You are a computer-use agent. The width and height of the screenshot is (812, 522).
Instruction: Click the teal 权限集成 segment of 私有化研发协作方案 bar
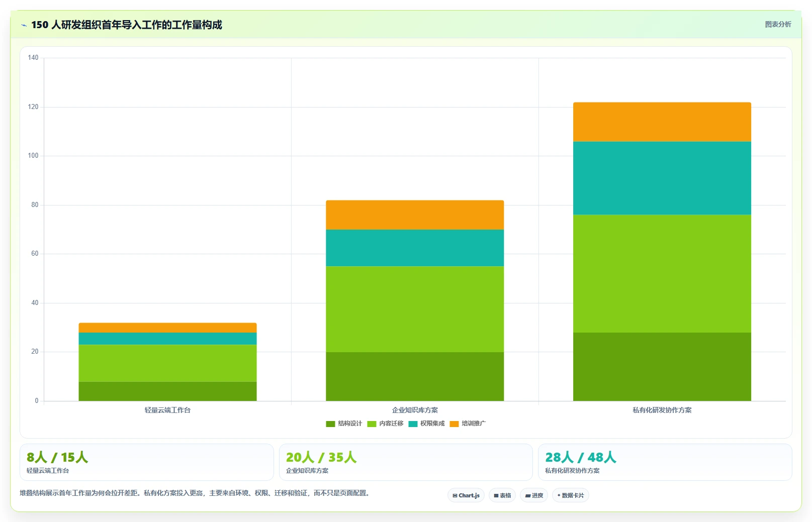pos(662,178)
